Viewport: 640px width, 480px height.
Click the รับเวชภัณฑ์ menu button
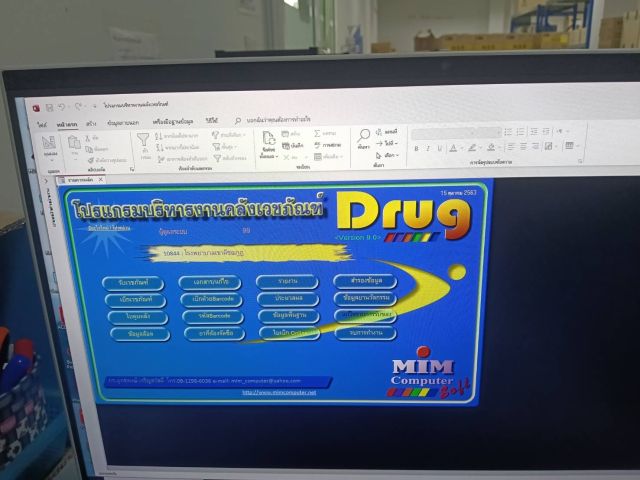133,283
